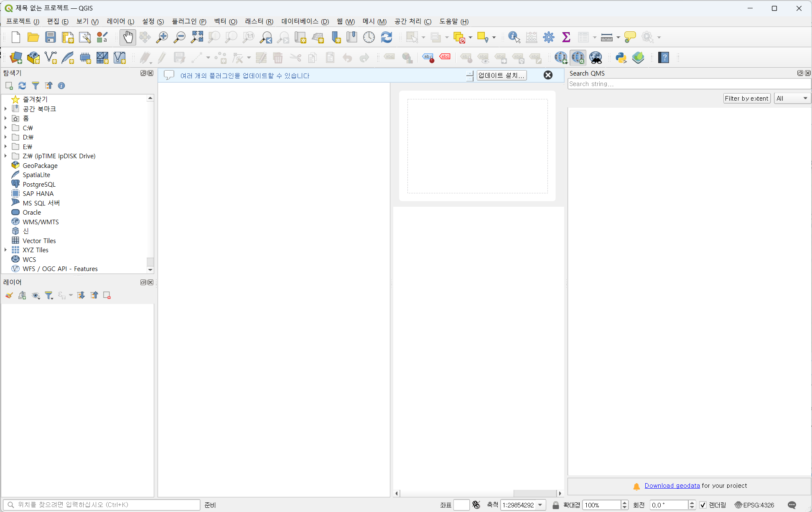Viewport: 812px width, 512px height.
Task: Expand the XYZ Tiles tree node
Action: [5, 250]
